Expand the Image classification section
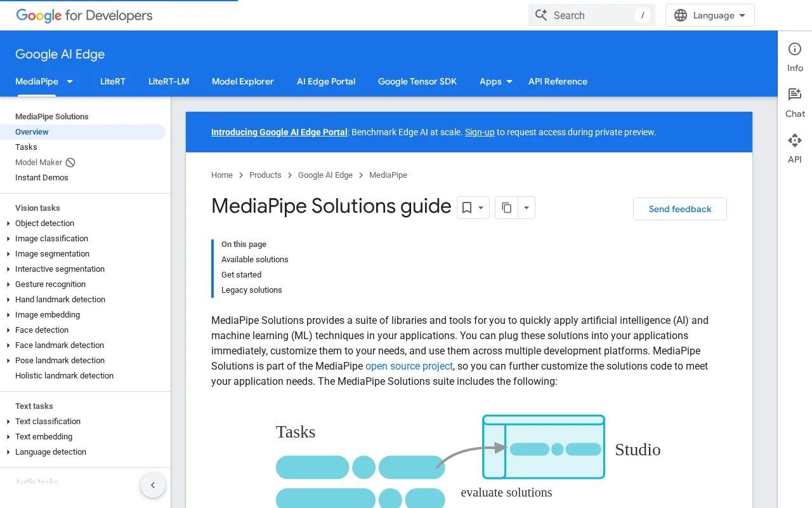Screen dimensions: 812x508 [x=8, y=239]
